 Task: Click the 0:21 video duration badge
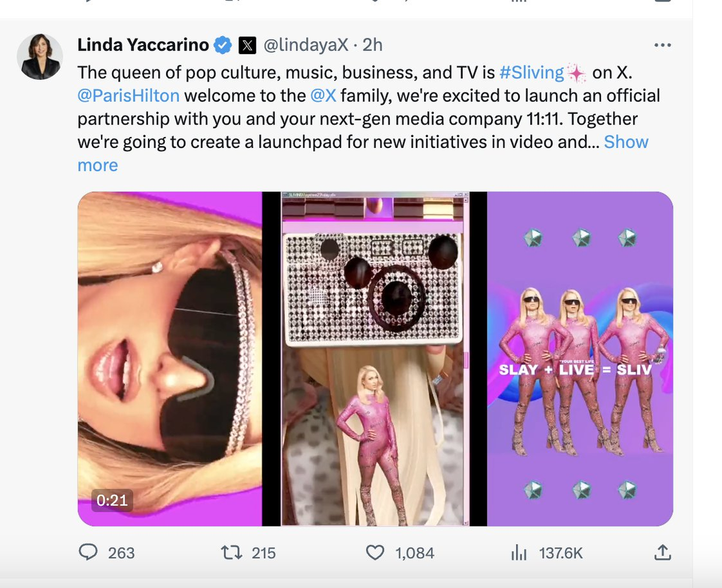coord(112,500)
